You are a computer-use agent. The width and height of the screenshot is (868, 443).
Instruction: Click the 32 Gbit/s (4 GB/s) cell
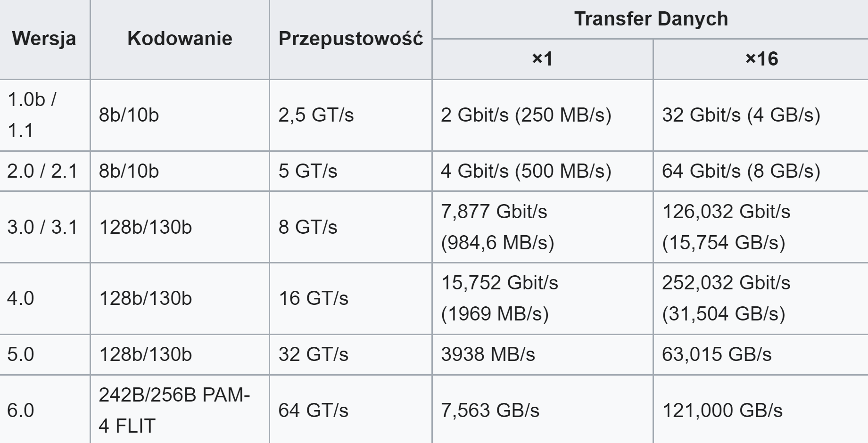click(761, 115)
